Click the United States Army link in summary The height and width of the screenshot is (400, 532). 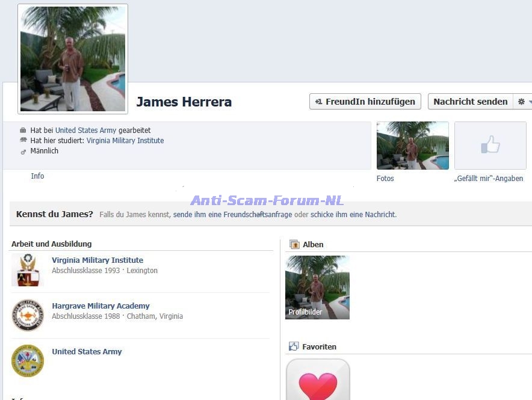pos(85,131)
